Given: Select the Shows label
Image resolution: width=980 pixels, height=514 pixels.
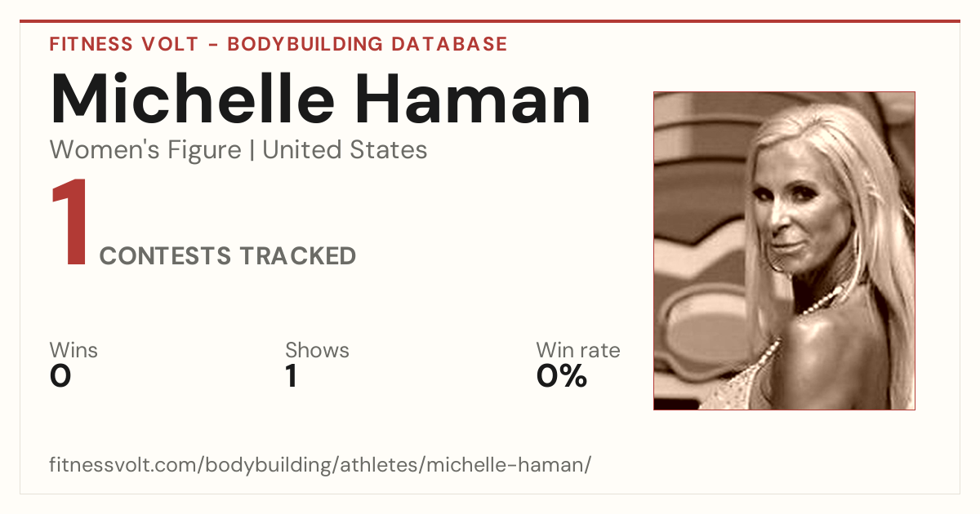Looking at the screenshot, I should point(317,351).
